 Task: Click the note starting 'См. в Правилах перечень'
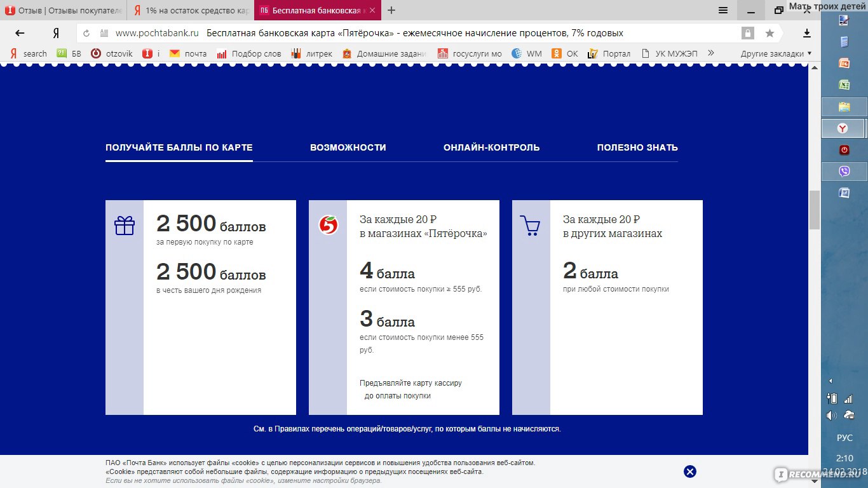(x=407, y=429)
